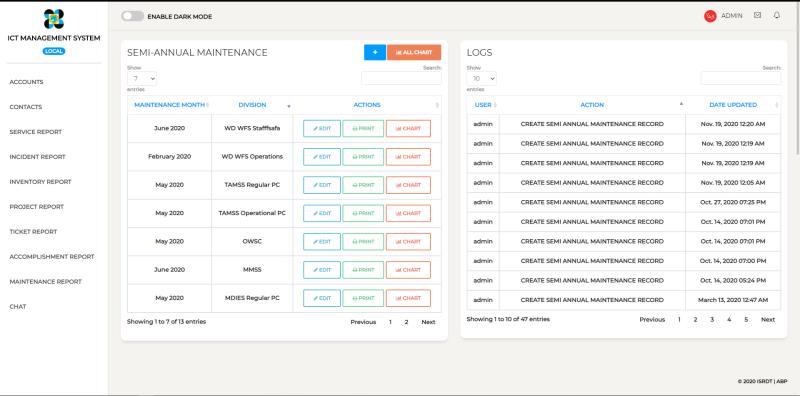Screen dimensions: 800x396
Task: Print the OWSC record
Action: pyautogui.click(x=363, y=242)
